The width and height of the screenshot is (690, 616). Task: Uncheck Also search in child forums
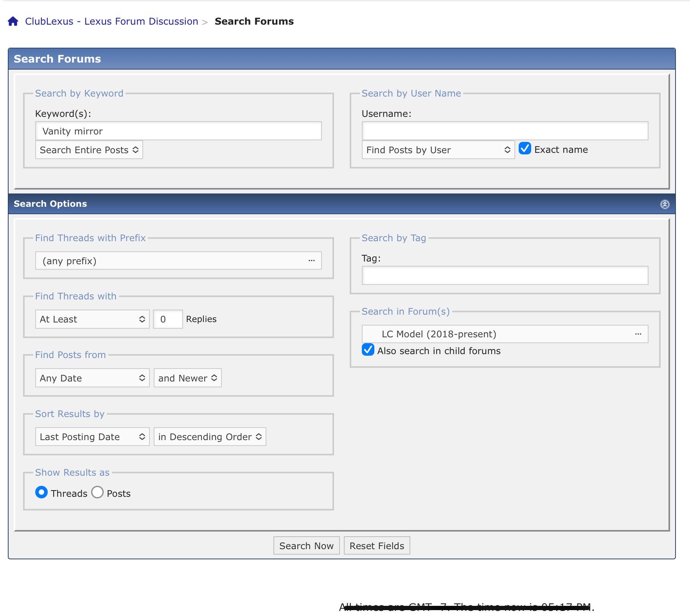click(368, 349)
